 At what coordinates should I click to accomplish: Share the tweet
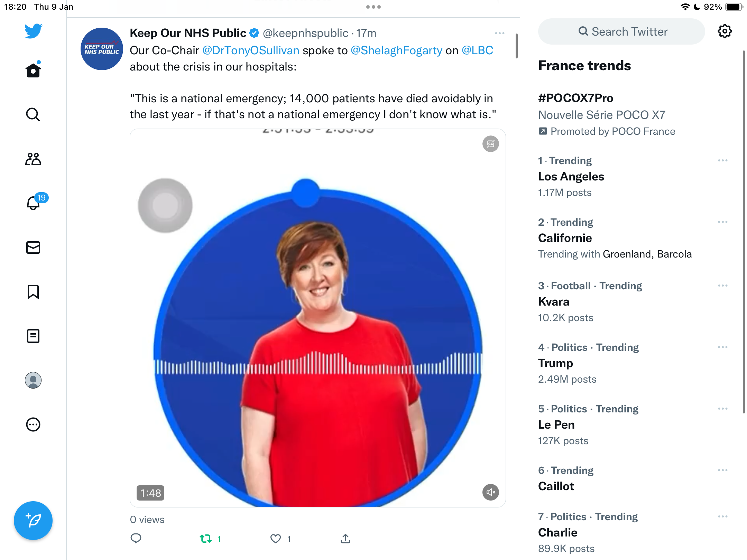pyautogui.click(x=345, y=538)
